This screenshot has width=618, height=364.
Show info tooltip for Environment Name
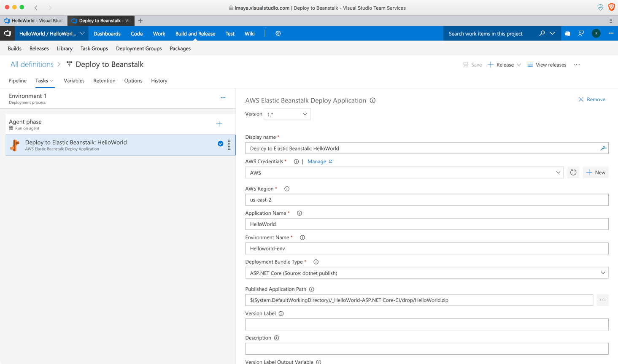[302, 238]
